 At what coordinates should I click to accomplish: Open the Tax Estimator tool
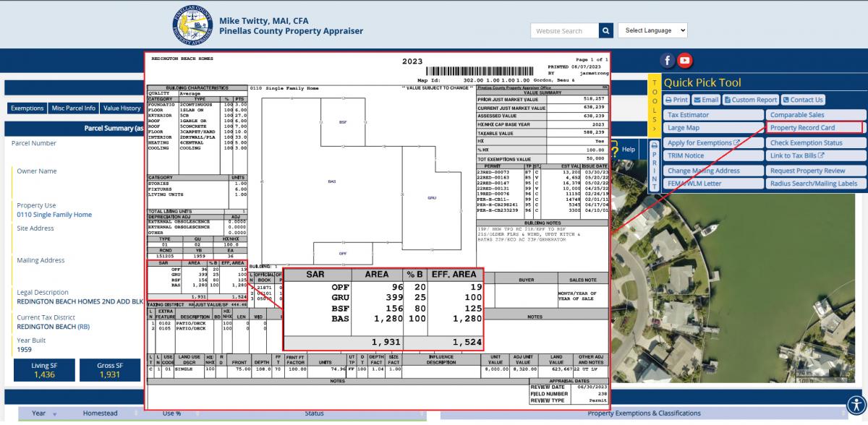(x=713, y=115)
